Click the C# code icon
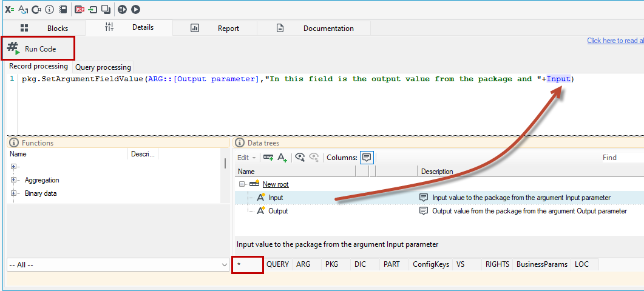 [36, 9]
